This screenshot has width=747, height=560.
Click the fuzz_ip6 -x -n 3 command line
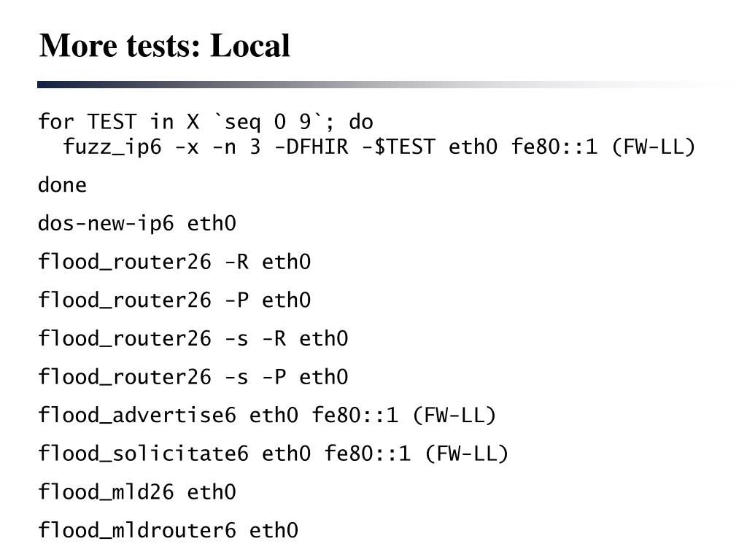[379, 147]
